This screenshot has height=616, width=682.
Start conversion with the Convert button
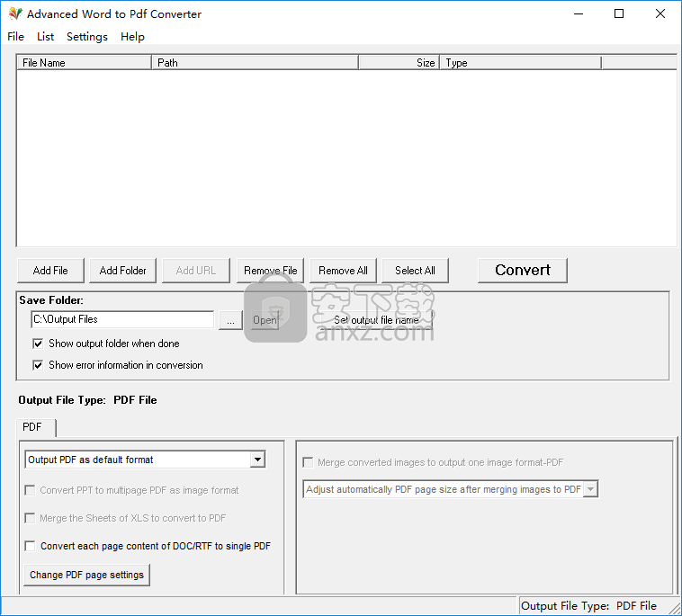[x=523, y=270]
